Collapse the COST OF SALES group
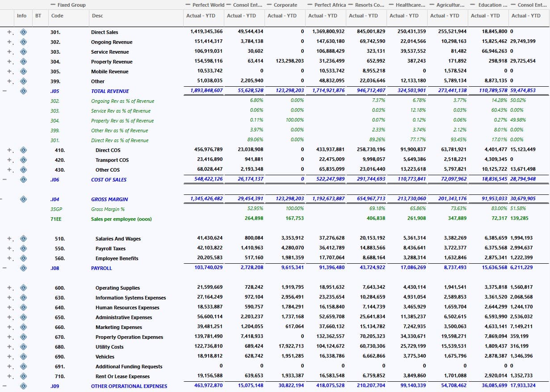This screenshot has width=550, height=392. point(4,180)
